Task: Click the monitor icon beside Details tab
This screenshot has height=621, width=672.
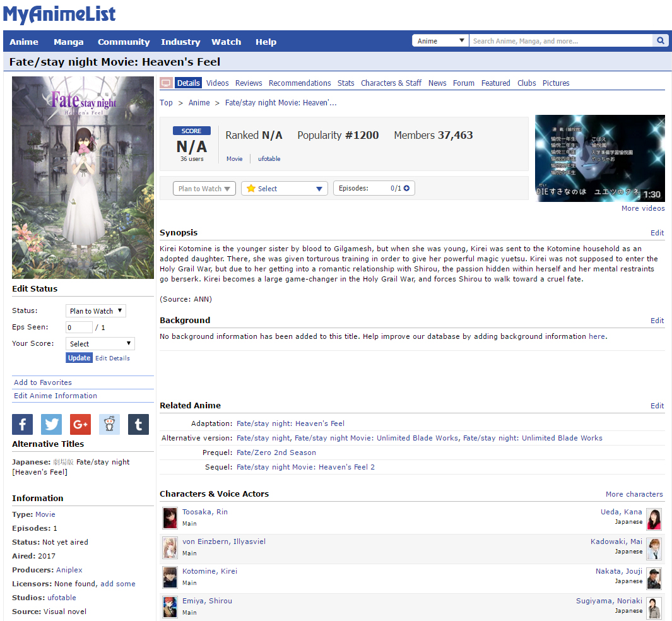Action: pyautogui.click(x=167, y=83)
